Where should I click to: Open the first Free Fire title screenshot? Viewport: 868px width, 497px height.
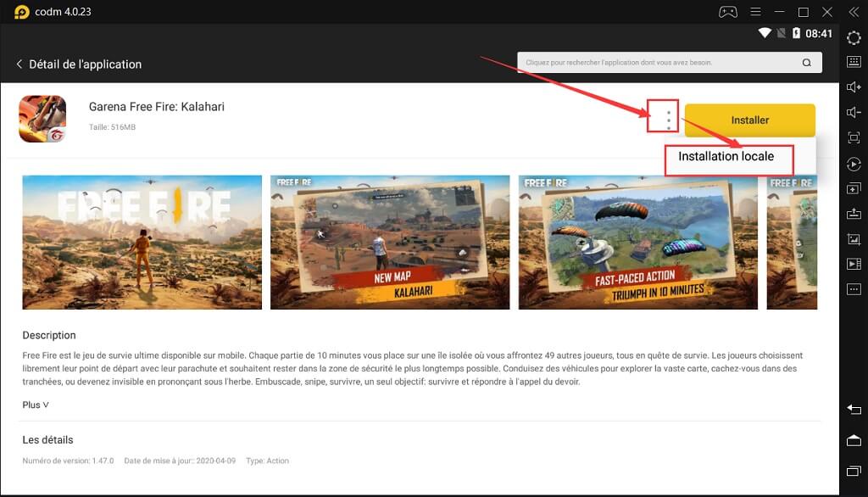[x=142, y=242]
